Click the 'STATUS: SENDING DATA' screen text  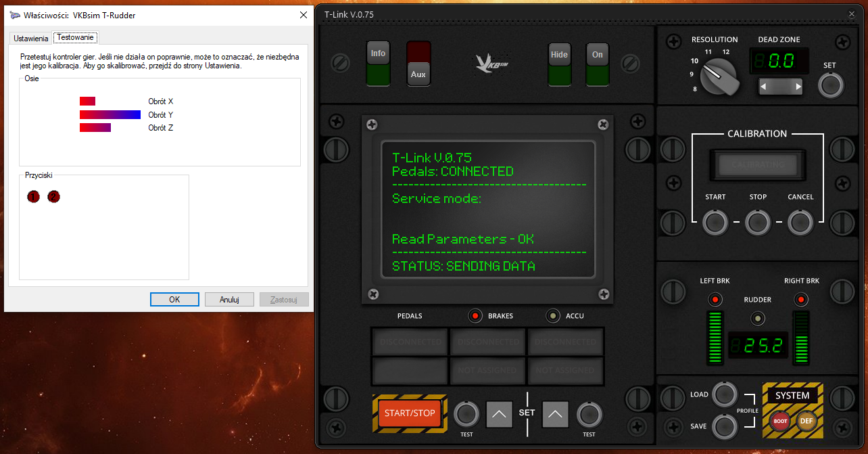point(464,266)
